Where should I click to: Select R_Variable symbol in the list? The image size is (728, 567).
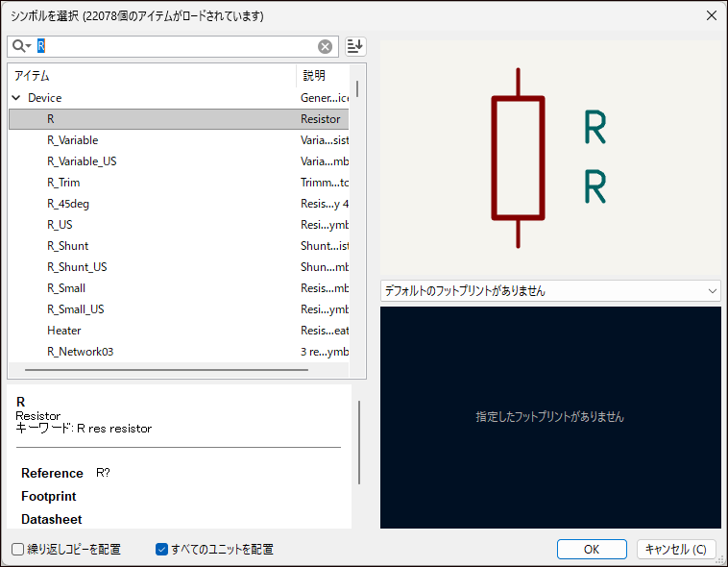(x=73, y=140)
